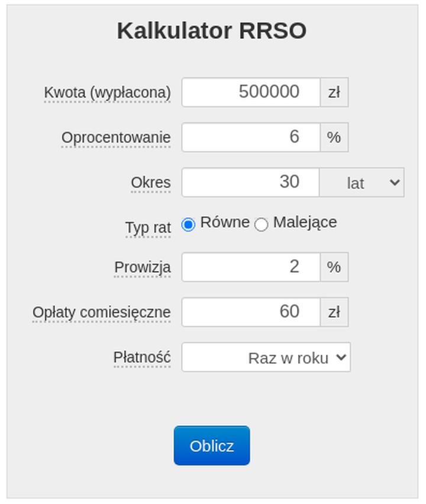Screen dimensions: 426x504
Task: Click the Kwota (wypłacona) amount field
Action: 251,92
